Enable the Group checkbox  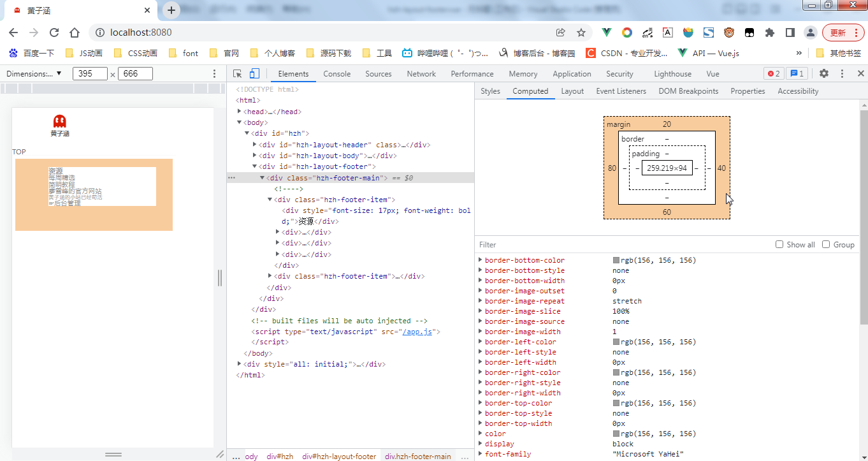[x=826, y=244]
